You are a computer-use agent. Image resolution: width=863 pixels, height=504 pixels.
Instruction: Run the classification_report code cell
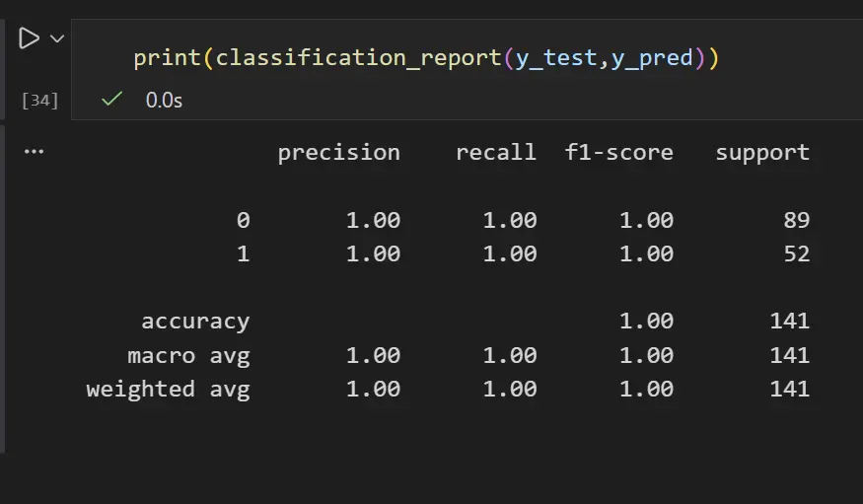pos(29,38)
